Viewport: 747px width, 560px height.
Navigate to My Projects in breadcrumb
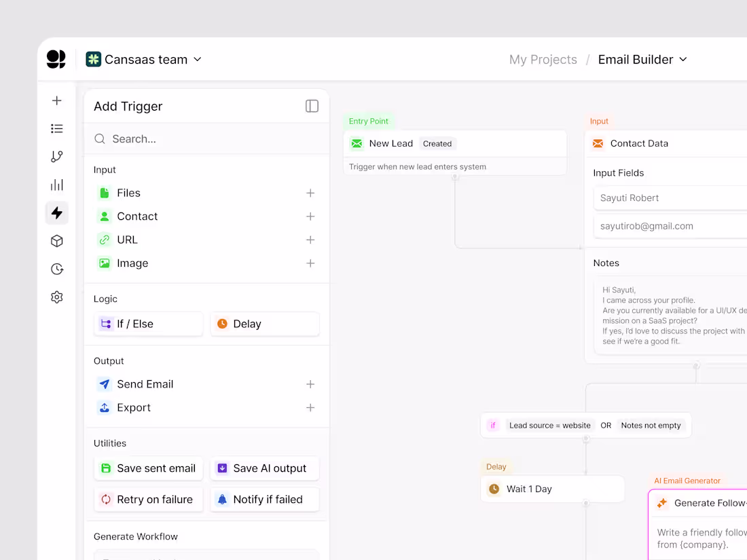(x=543, y=60)
